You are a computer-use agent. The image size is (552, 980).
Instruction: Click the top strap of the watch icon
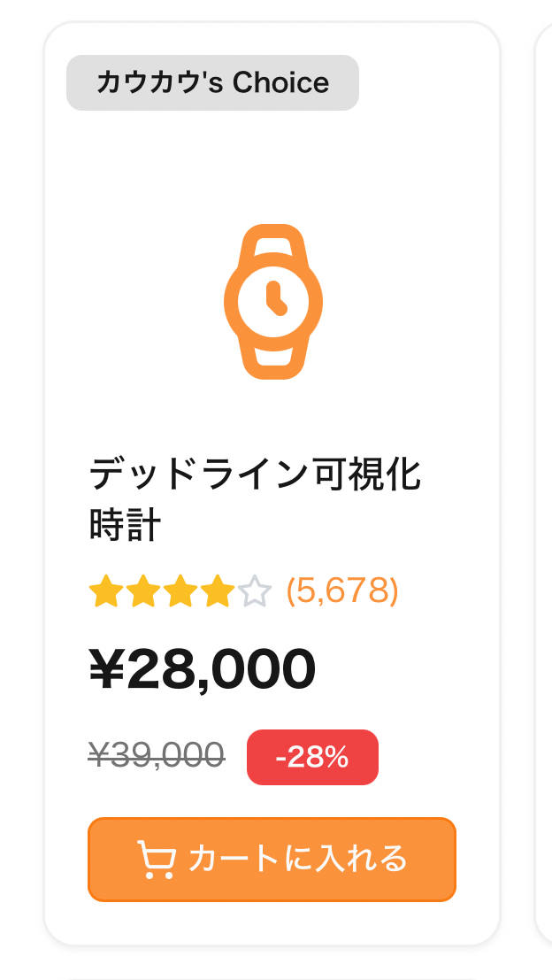[272, 239]
